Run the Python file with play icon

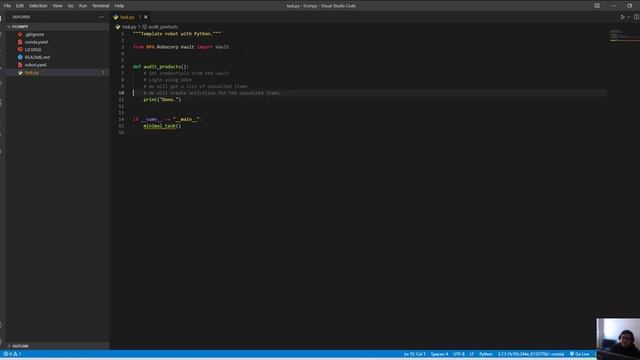622,17
